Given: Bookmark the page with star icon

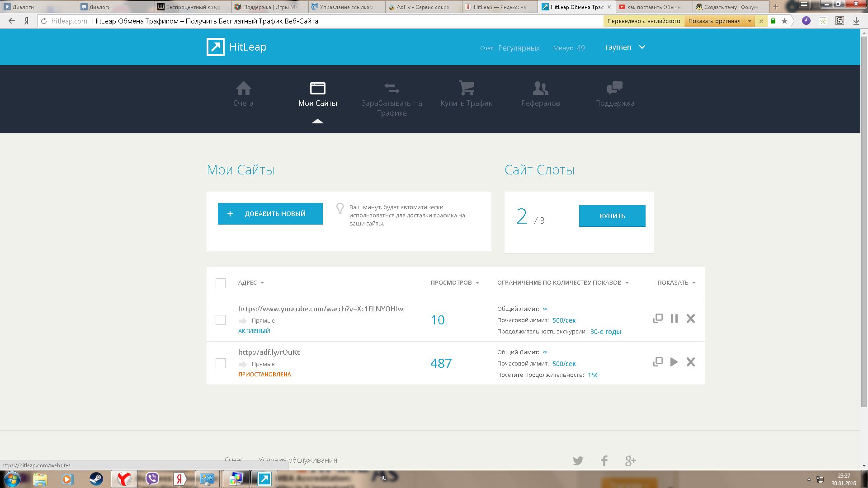Looking at the screenshot, I should [x=784, y=21].
